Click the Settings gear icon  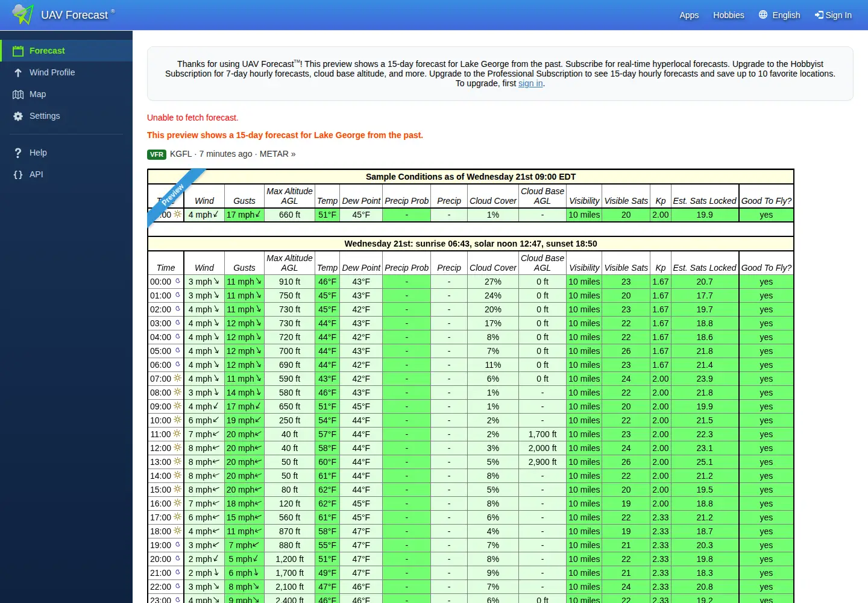click(x=18, y=116)
